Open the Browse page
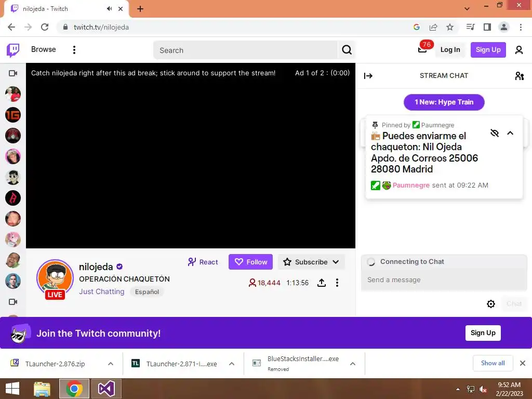The width and height of the screenshot is (532, 399). pyautogui.click(x=44, y=49)
